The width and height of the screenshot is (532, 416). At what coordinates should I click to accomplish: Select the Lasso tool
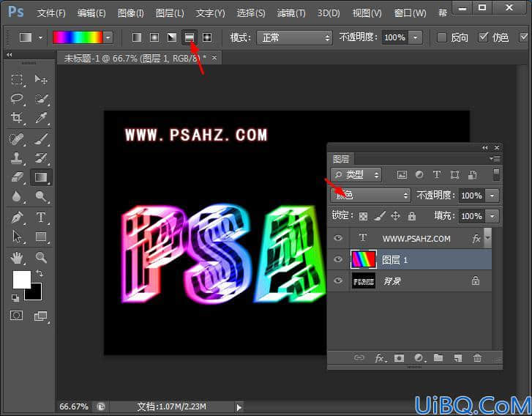coord(17,99)
